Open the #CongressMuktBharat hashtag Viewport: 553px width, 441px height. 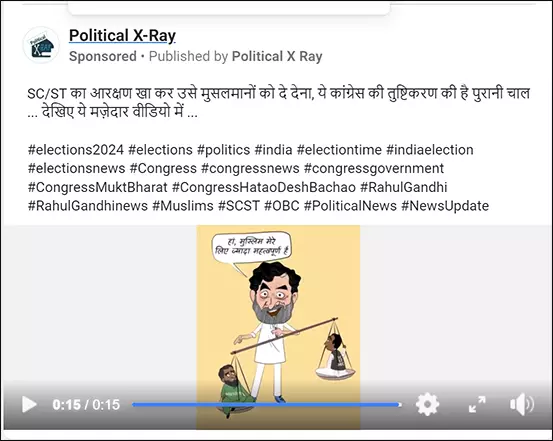[x=98, y=187]
